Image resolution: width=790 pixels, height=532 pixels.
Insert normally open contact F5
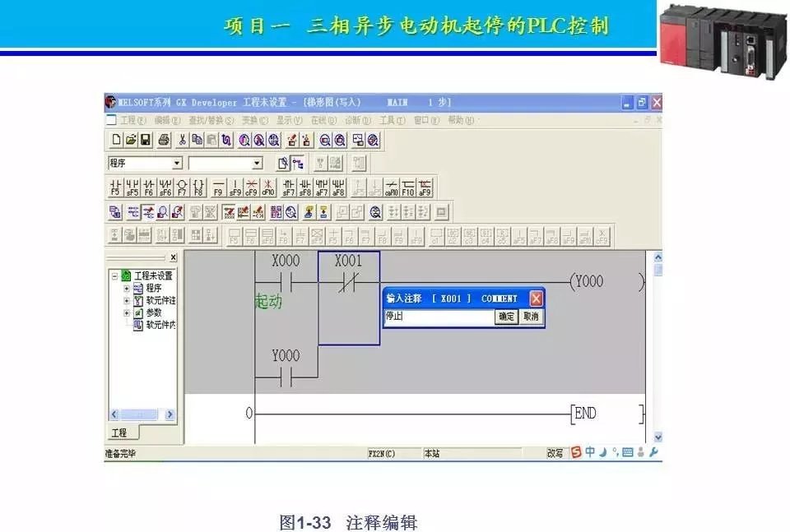point(116,187)
